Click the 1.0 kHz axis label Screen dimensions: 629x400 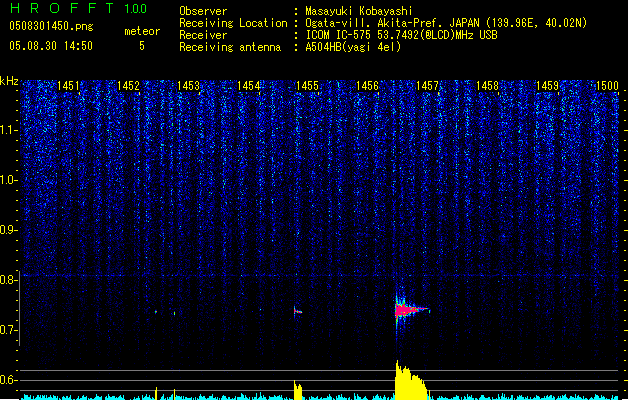(x=8, y=180)
